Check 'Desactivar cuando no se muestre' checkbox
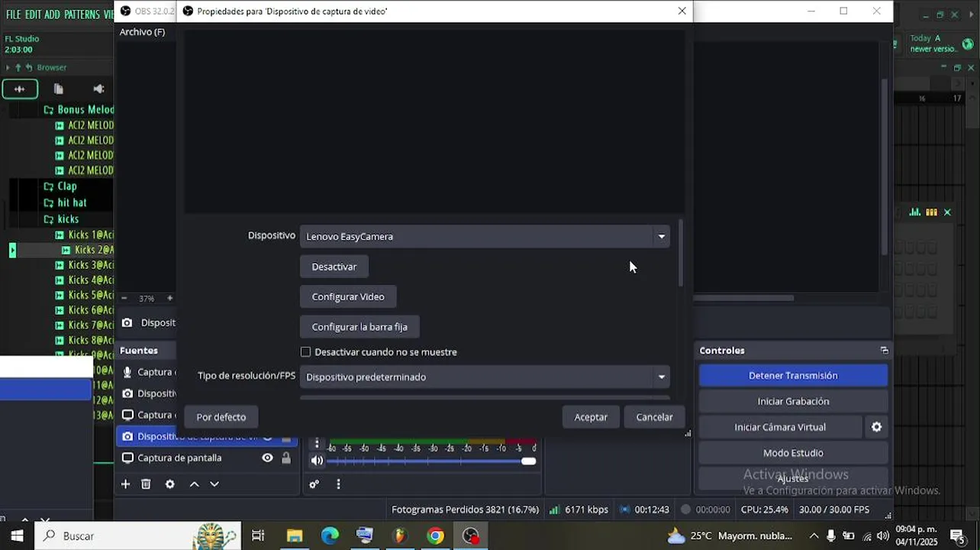The height and width of the screenshot is (550, 980). 305,352
